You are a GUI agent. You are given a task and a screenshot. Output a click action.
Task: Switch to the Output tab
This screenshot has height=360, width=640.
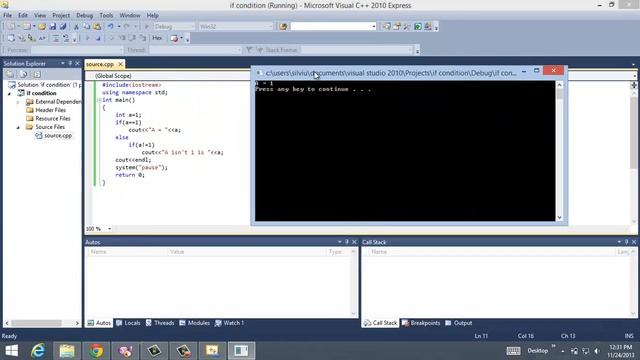458,323
